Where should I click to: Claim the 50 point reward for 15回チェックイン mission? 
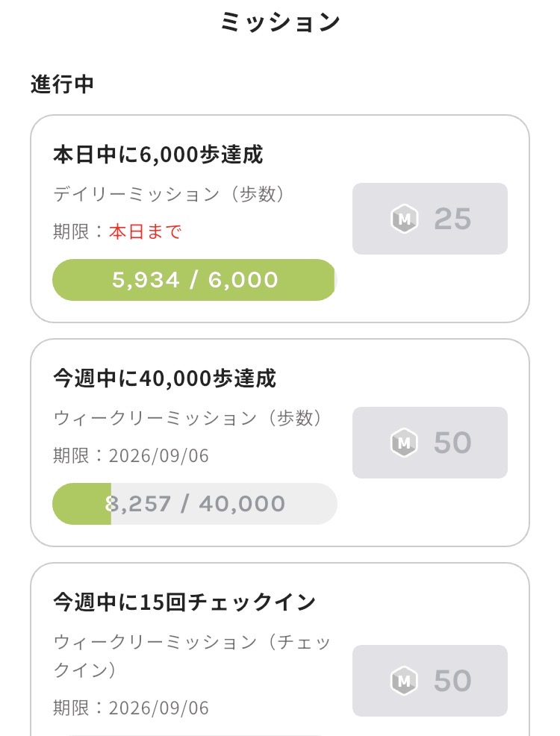pos(430,681)
